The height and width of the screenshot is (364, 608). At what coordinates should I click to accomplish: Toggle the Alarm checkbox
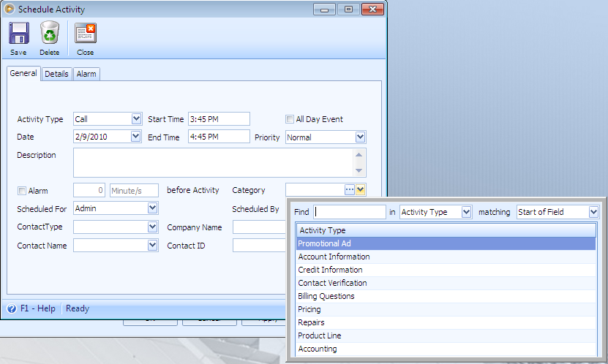tap(21, 191)
